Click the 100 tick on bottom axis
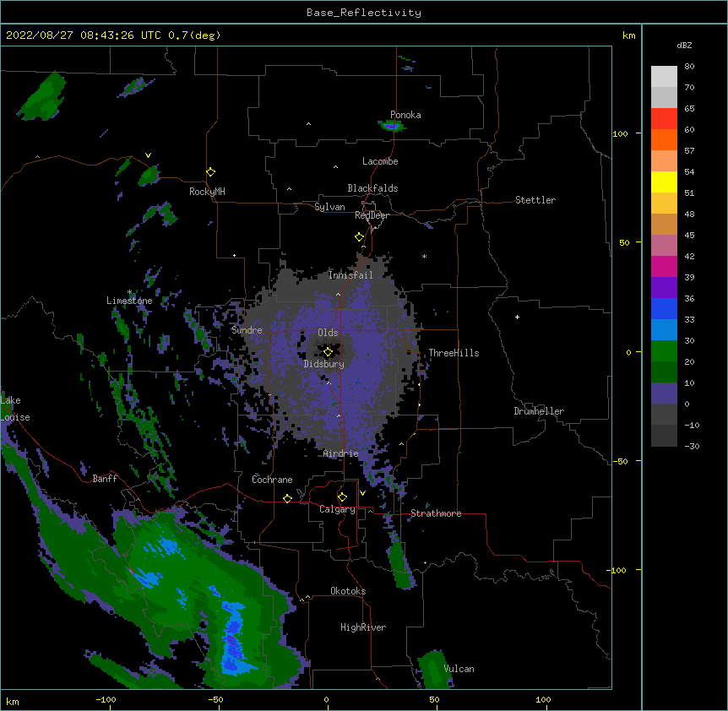Viewport: 728px width, 711px height. point(543,699)
